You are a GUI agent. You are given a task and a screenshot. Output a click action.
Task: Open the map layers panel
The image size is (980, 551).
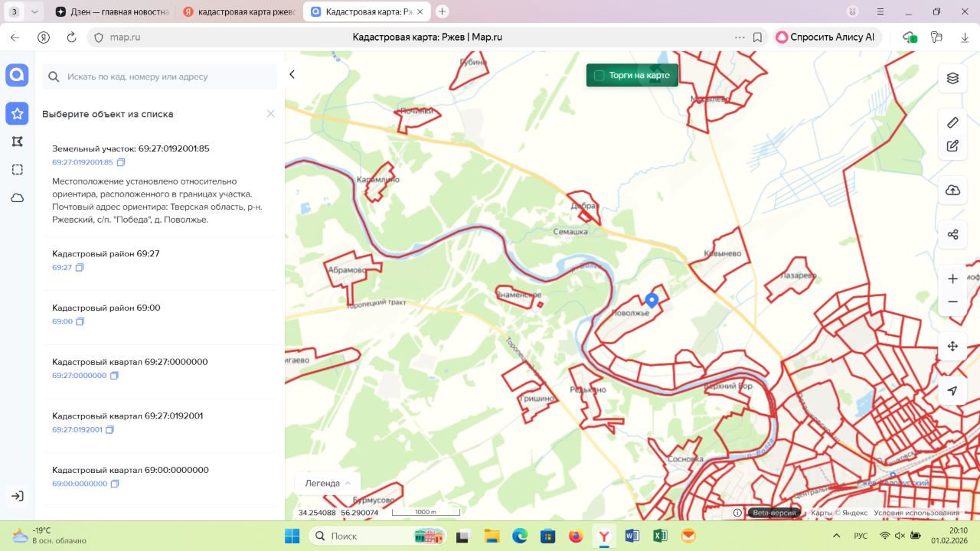coord(952,78)
